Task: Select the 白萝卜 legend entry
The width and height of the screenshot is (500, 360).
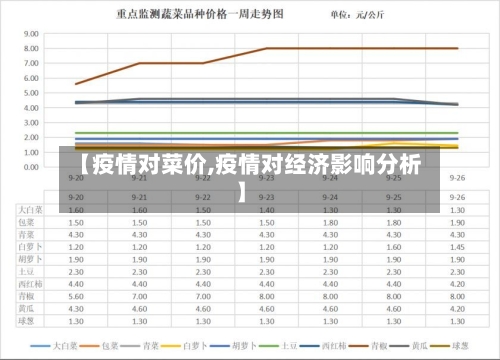Action: (184, 346)
